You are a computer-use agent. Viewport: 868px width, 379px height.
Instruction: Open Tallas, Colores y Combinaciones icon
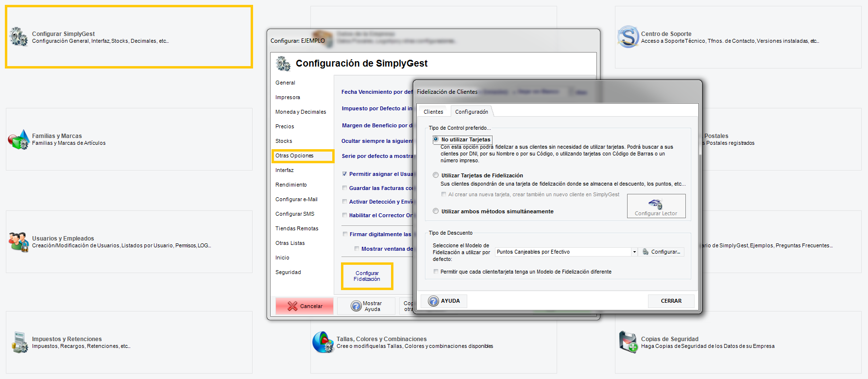[x=323, y=342]
